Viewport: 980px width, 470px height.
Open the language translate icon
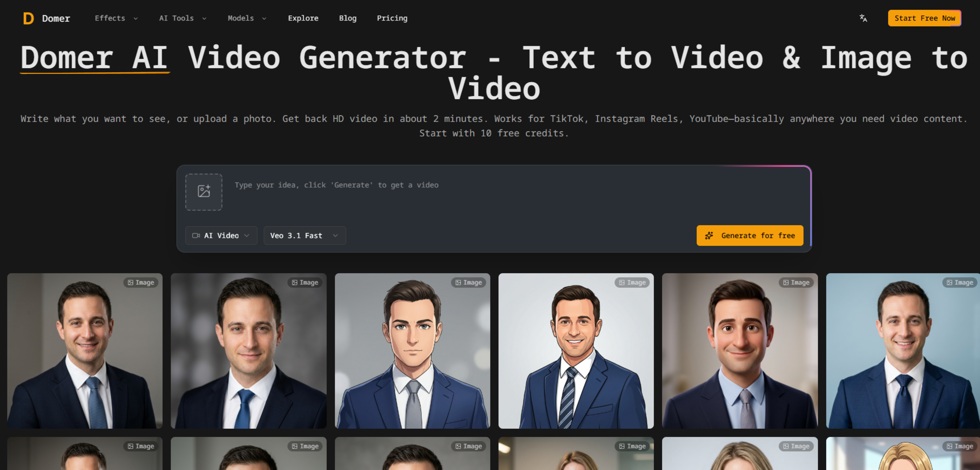click(x=863, y=18)
